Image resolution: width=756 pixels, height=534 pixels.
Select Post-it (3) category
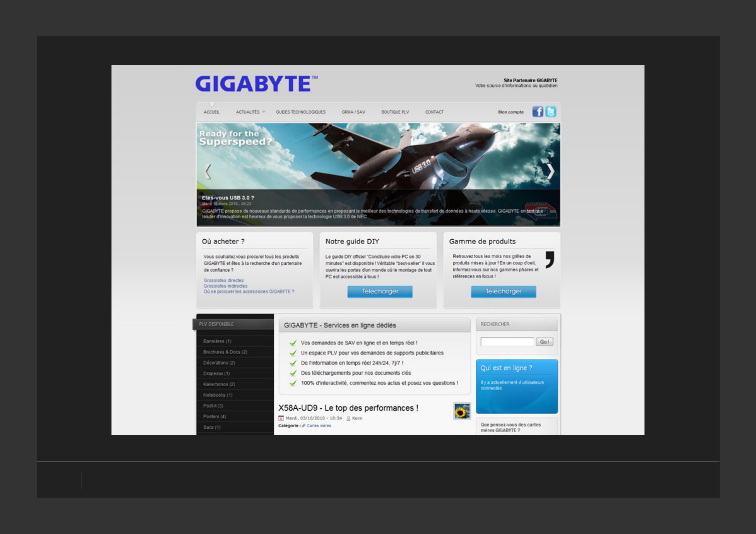pos(213,406)
